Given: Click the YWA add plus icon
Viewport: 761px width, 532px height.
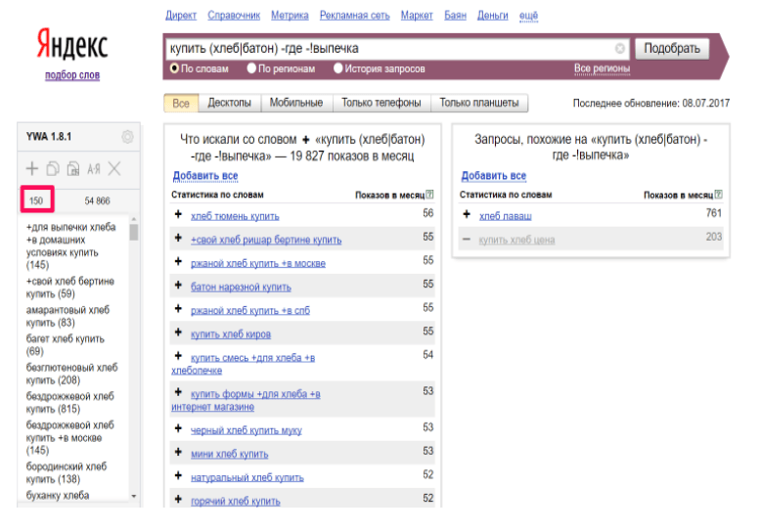Looking at the screenshot, I should 32,168.
